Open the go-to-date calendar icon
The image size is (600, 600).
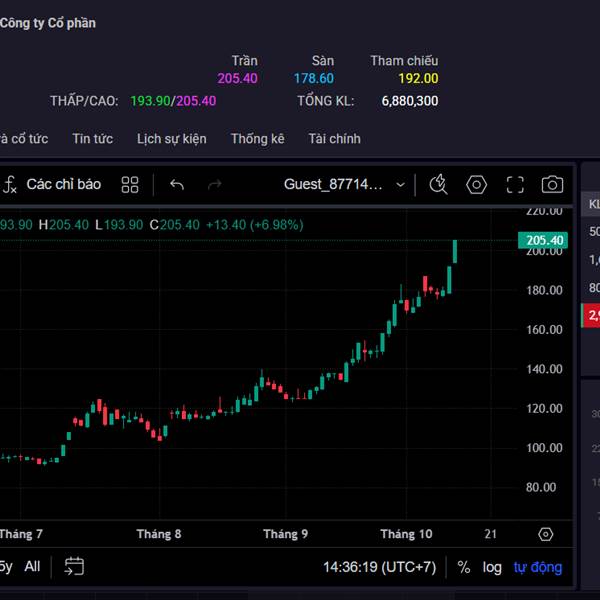(x=74, y=567)
